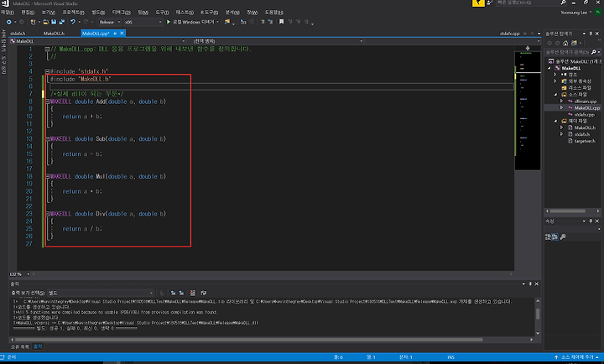Click the Solution Explorer search magnifier icon
This screenshot has height=364, width=604.
point(594,52)
